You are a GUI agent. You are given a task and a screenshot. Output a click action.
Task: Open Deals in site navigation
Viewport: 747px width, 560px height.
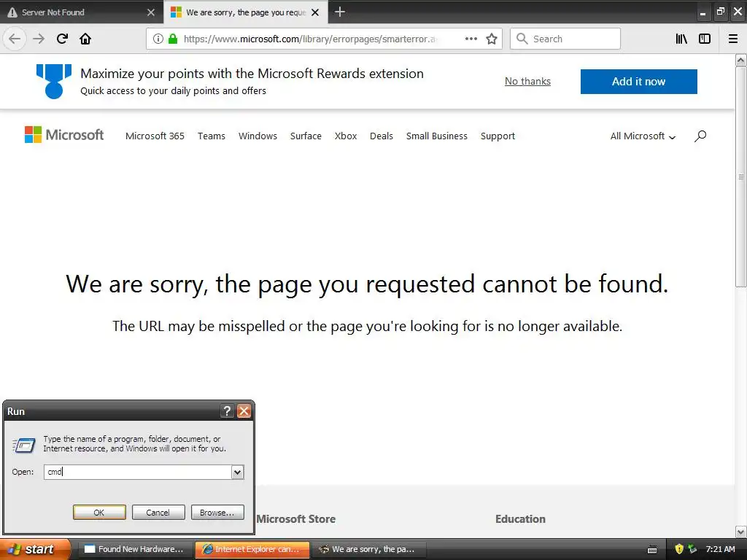(x=382, y=136)
